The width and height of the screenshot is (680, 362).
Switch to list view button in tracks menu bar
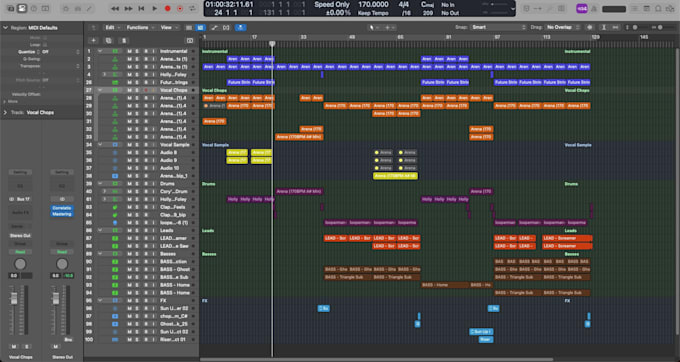[x=189, y=27]
